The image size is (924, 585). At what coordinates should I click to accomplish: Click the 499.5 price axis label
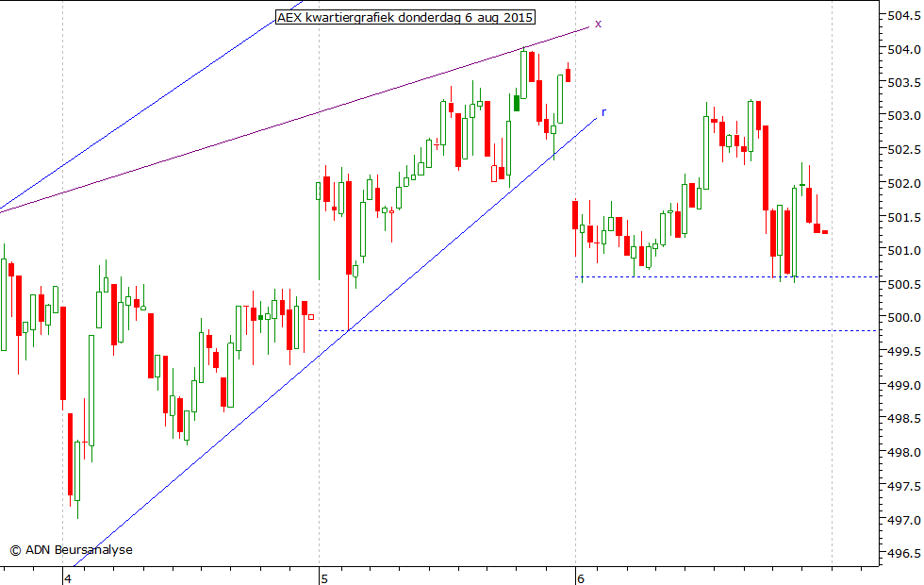[x=903, y=351]
